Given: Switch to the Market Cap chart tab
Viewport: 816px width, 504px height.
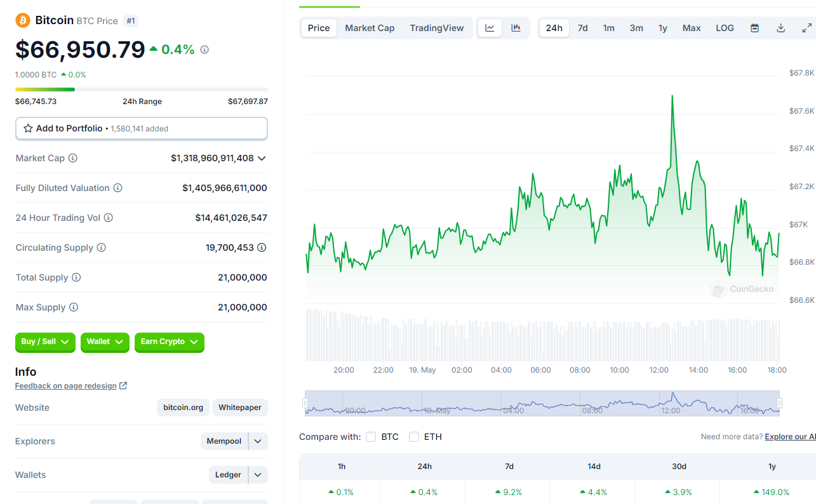Looking at the screenshot, I should tap(370, 28).
